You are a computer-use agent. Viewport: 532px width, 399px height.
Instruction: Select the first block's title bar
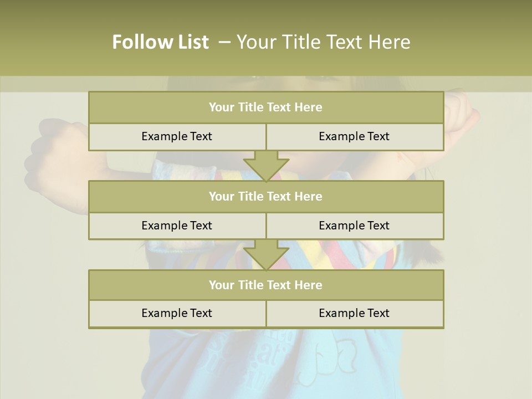coord(265,108)
